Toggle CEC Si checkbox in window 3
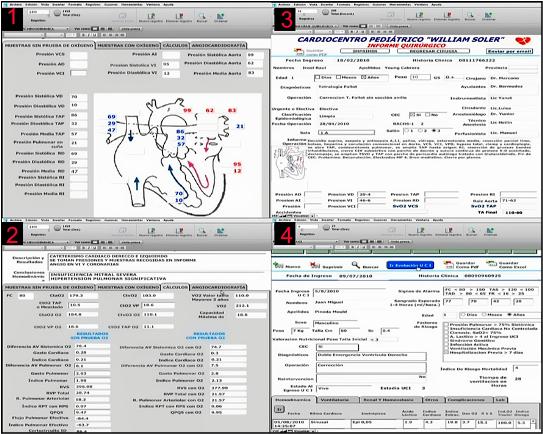 click(412, 114)
